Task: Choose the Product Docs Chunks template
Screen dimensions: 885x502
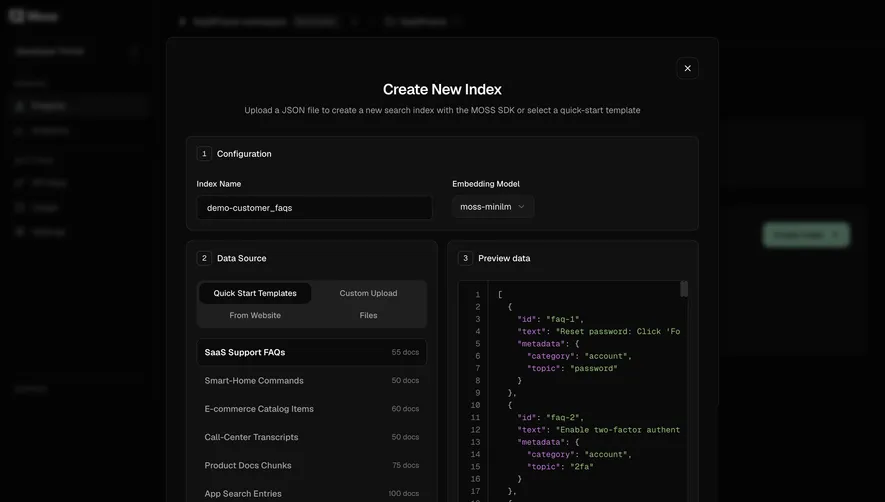Action: point(312,465)
